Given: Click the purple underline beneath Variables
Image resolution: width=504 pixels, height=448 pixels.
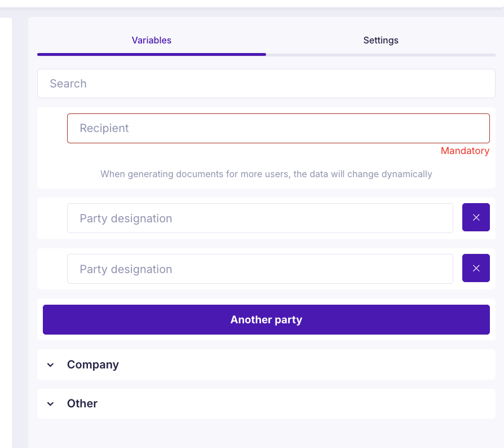Looking at the screenshot, I should (x=151, y=55).
